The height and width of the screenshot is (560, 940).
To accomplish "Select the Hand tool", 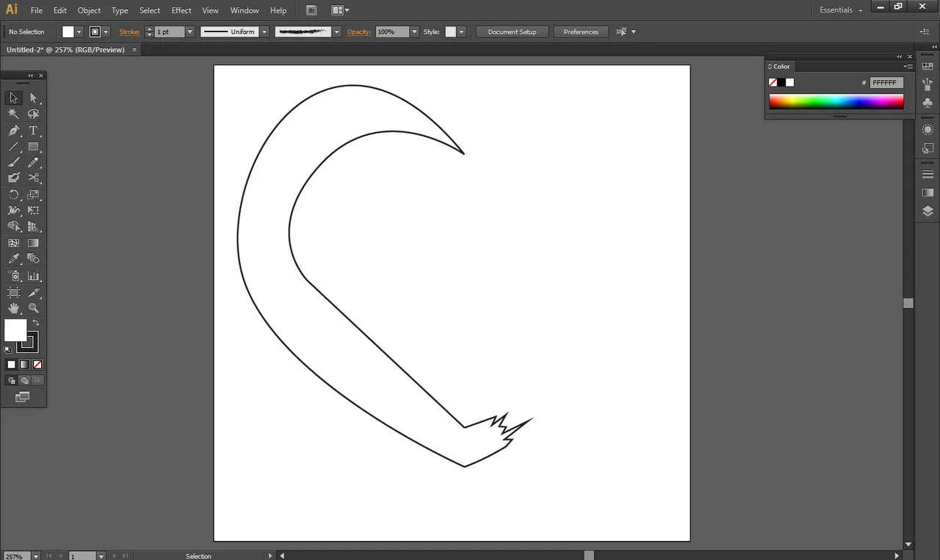I will pyautogui.click(x=14, y=308).
